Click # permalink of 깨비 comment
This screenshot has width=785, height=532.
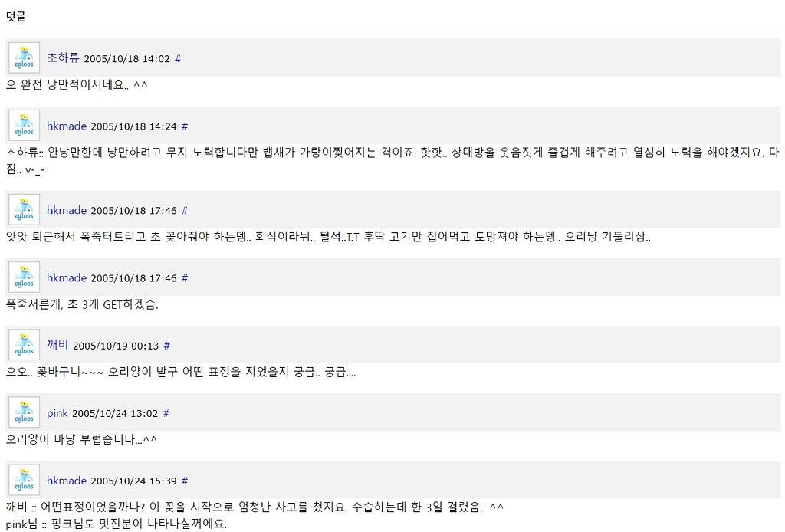(167, 345)
